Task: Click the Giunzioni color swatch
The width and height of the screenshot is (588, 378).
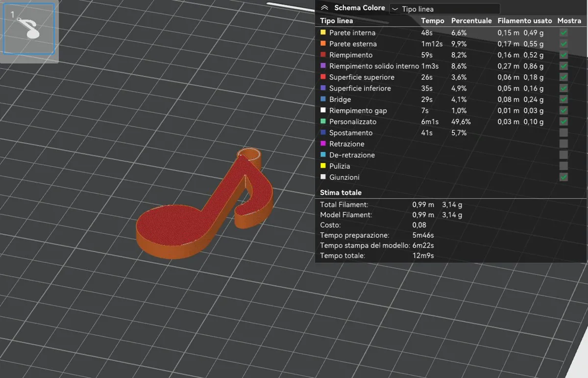Action: [x=323, y=177]
